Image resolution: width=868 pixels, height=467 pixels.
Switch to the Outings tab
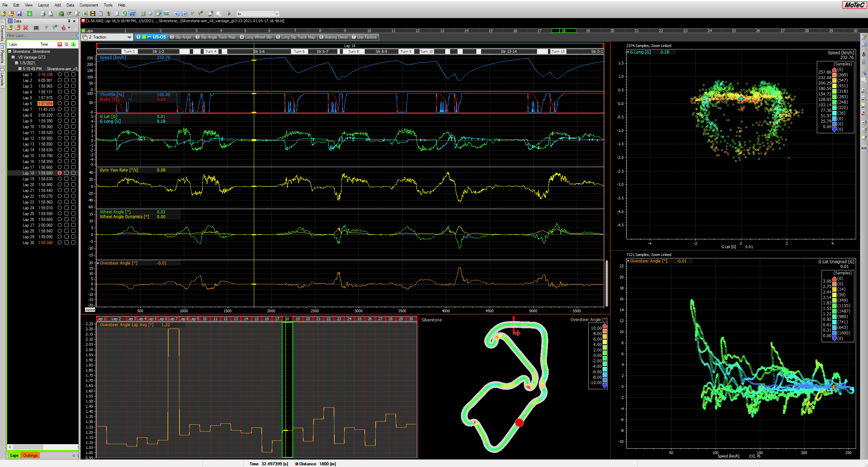[x=30, y=455]
